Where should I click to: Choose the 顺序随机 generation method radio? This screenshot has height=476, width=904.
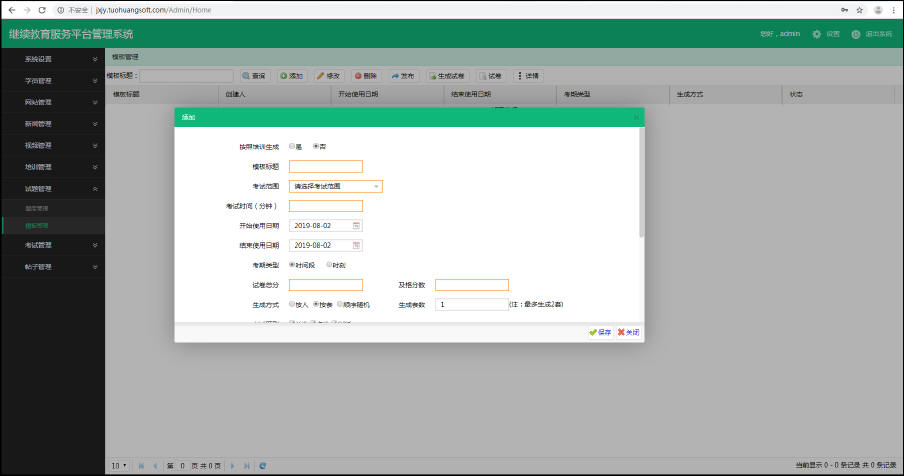pyautogui.click(x=340, y=304)
